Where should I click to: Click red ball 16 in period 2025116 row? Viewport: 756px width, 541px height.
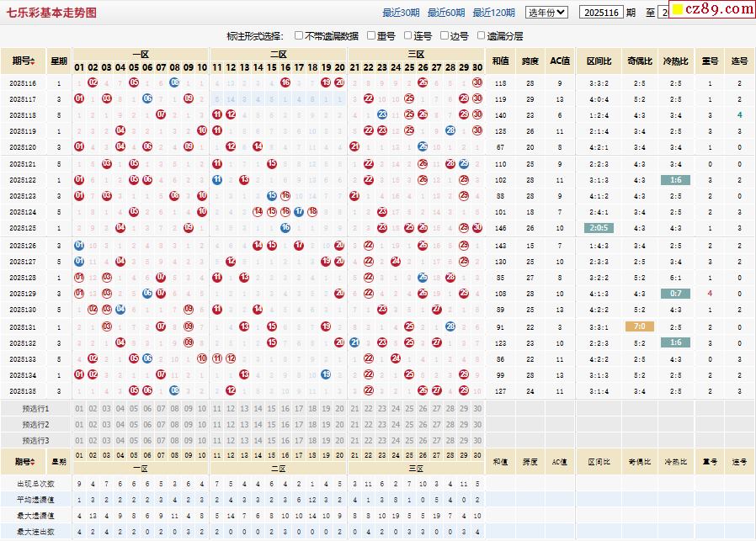tap(285, 82)
